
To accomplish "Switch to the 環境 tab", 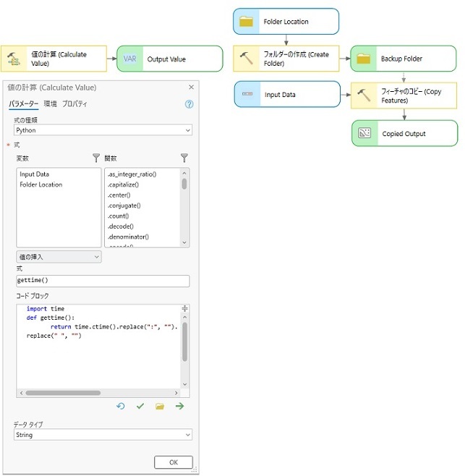I will click(50, 104).
